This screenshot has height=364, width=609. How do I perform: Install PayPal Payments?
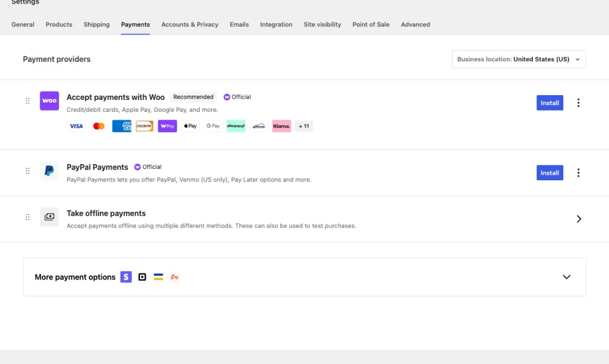(x=550, y=173)
